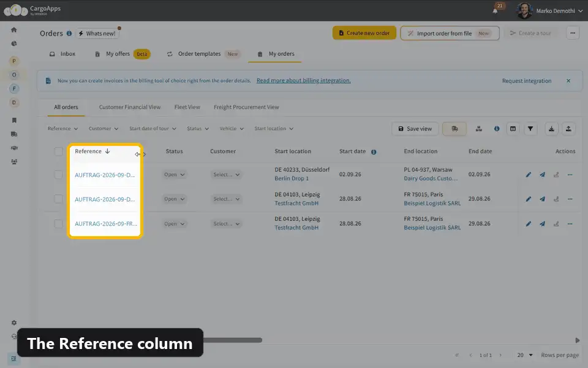Check the box for the AUFTRAG-2026-09-FR row
The image size is (588, 368).
tap(59, 224)
